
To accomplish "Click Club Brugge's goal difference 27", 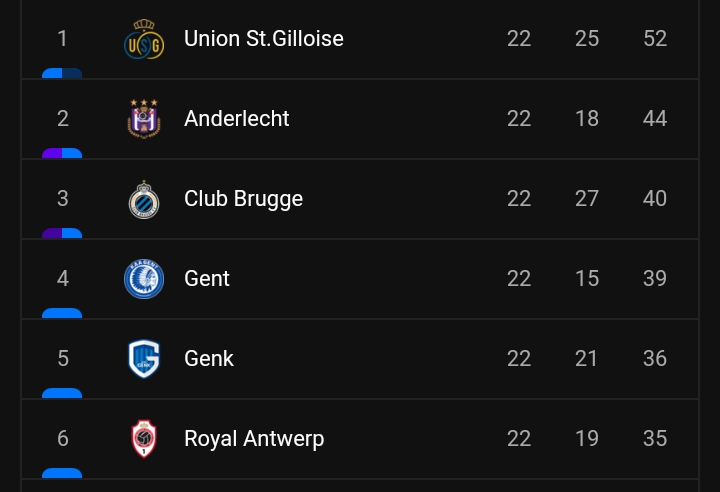I will [x=587, y=198].
